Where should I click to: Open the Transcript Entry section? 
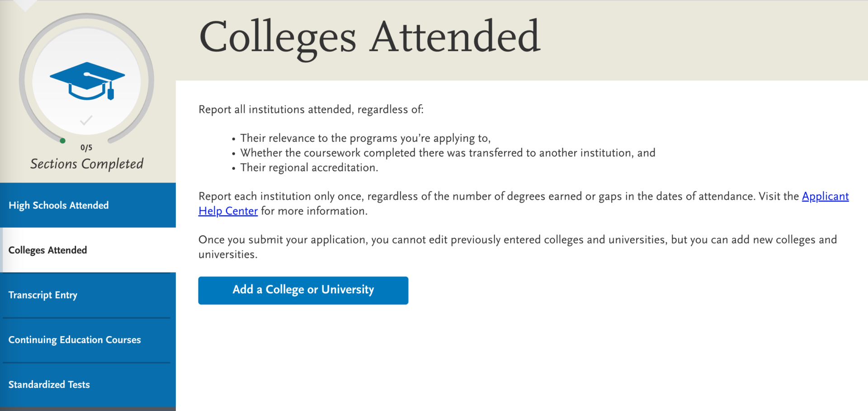[x=42, y=294]
